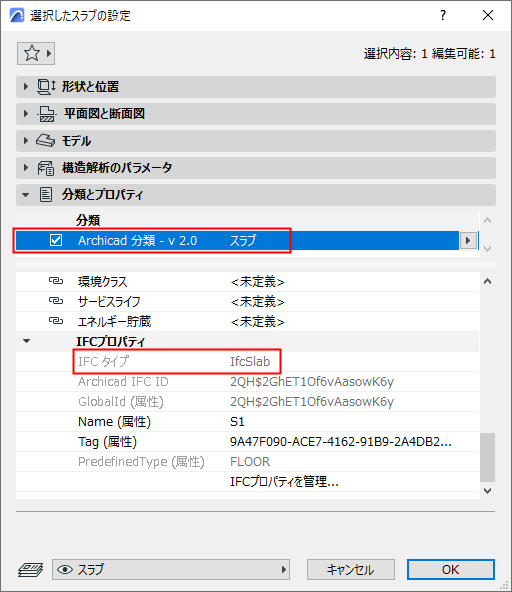Screen dimensions: 512x592
Task: Click the OK button
Action: [451, 570]
